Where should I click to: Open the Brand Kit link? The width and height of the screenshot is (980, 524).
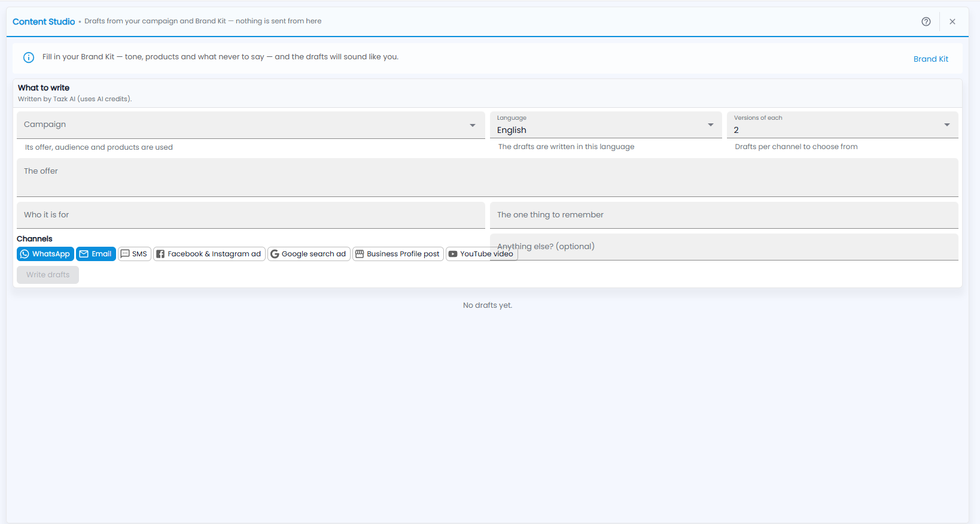click(x=930, y=59)
